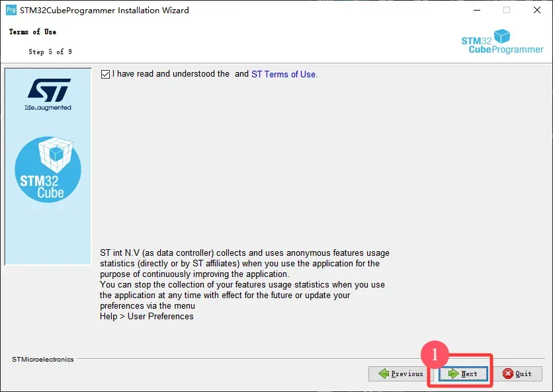Click the Prg application icon in title bar
The image size is (553, 392).
11,10
